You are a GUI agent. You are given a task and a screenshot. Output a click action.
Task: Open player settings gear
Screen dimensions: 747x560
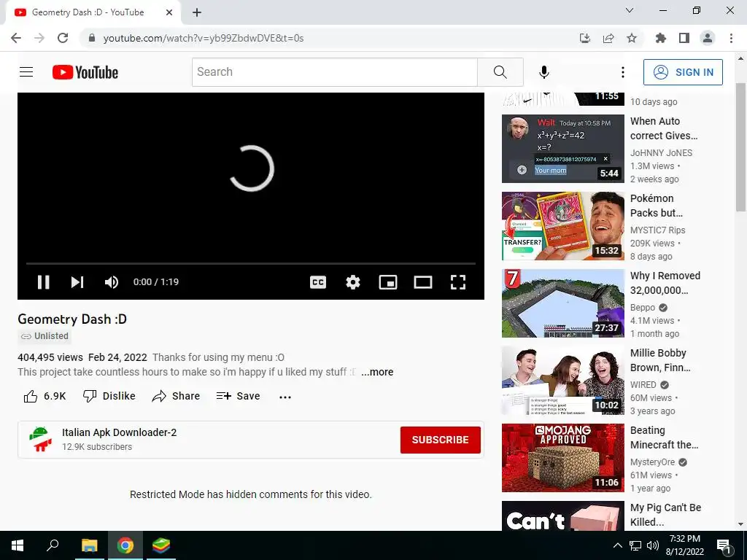353,282
